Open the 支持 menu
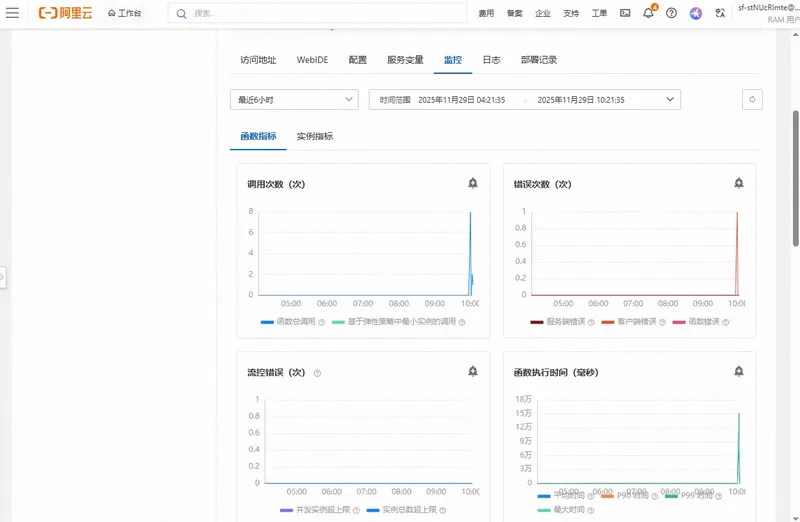The height and width of the screenshot is (522, 800). coord(571,13)
